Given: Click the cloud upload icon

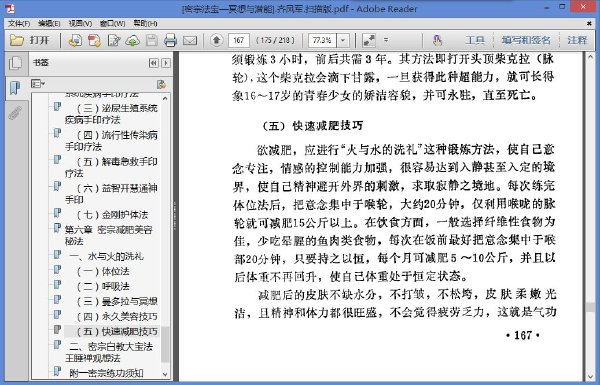Looking at the screenshot, I should 132,40.
